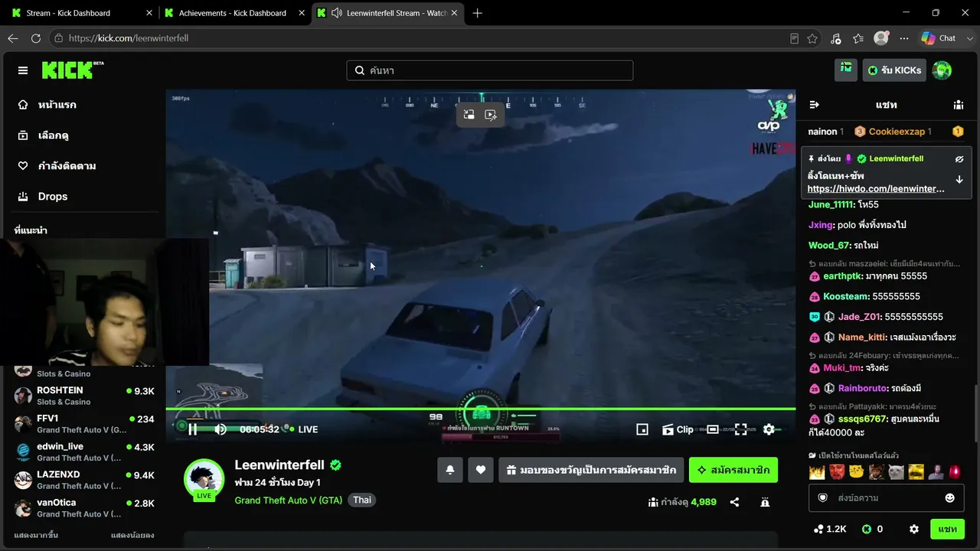Screen dimensions: 980x551
Task: Click the get KICKs button in header
Action: coord(894,70)
